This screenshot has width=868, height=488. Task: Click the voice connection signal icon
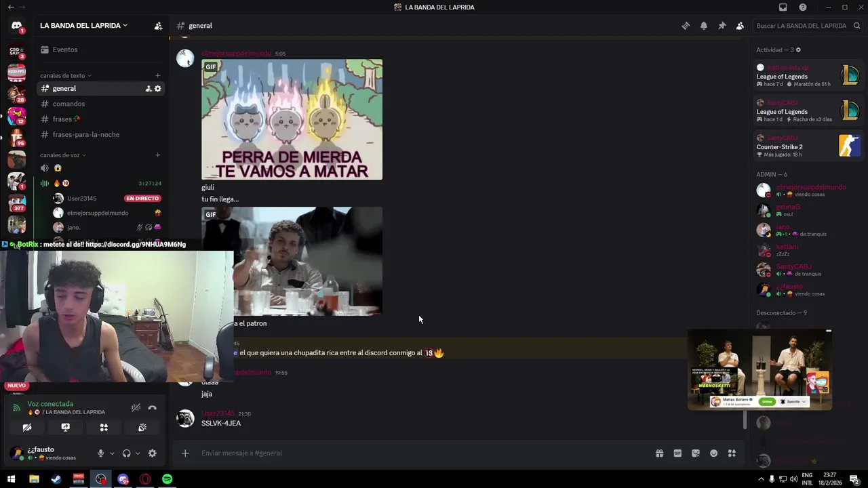tap(16, 408)
